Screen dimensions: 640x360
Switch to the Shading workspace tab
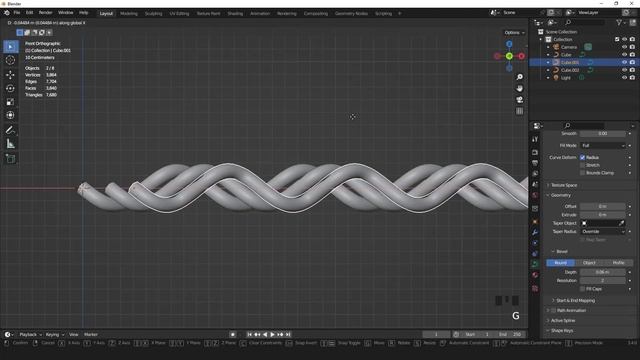tap(235, 13)
